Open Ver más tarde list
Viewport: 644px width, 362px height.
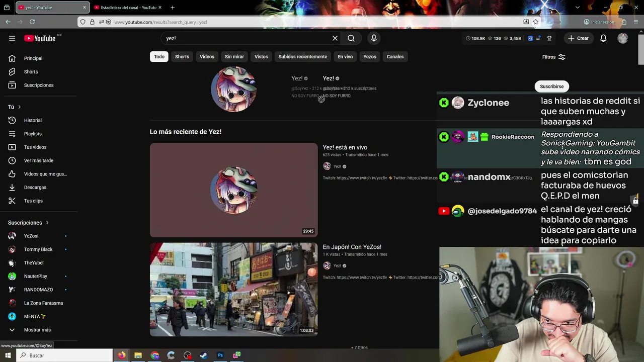click(39, 160)
